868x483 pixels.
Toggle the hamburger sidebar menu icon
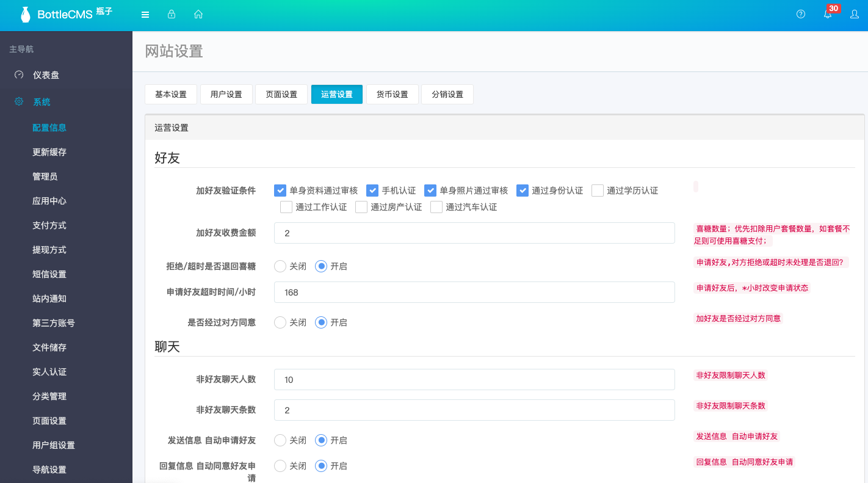point(145,15)
